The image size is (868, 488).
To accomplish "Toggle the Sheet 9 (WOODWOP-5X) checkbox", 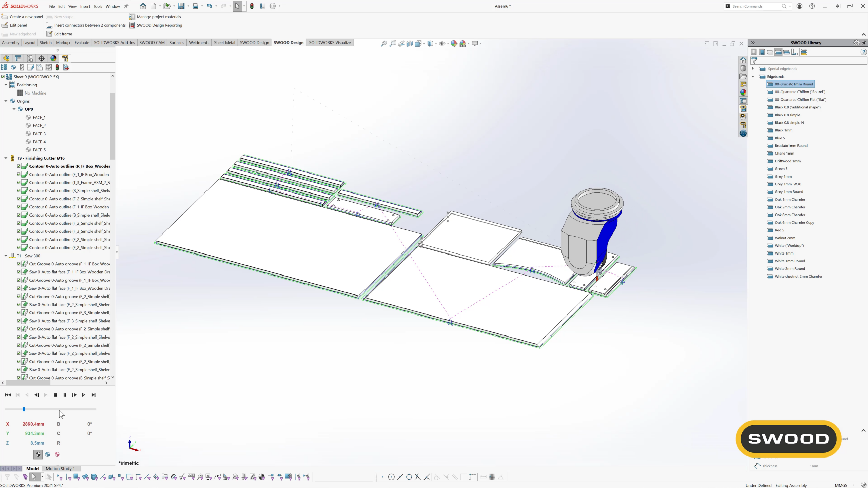I will point(3,77).
